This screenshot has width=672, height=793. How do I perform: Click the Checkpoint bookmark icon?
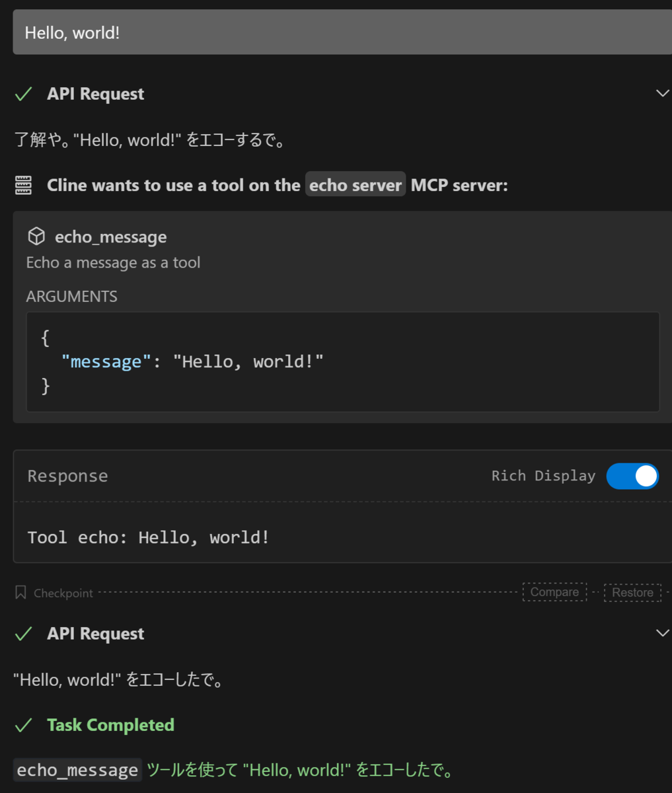(20, 592)
